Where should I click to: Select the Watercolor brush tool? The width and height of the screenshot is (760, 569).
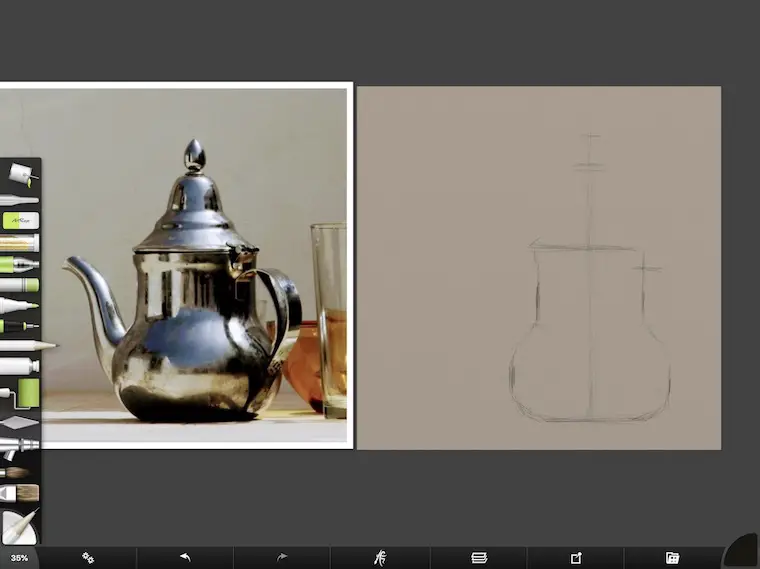point(16,473)
